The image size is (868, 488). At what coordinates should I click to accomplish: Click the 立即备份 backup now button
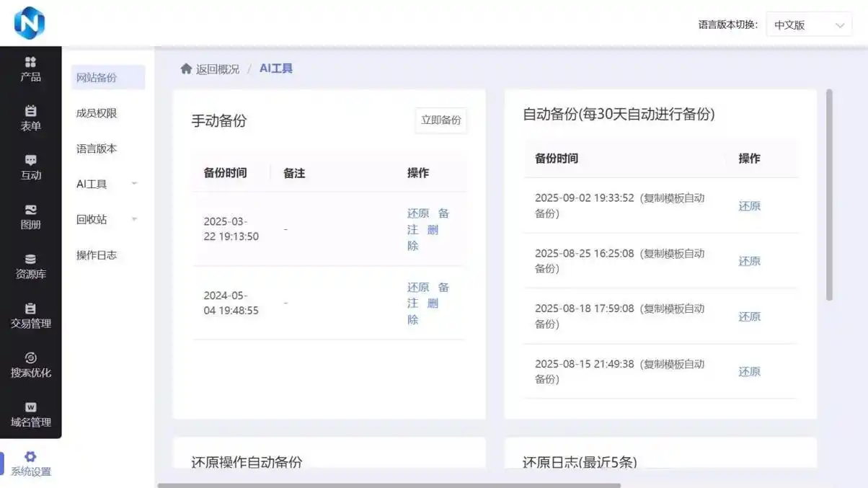[440, 120]
